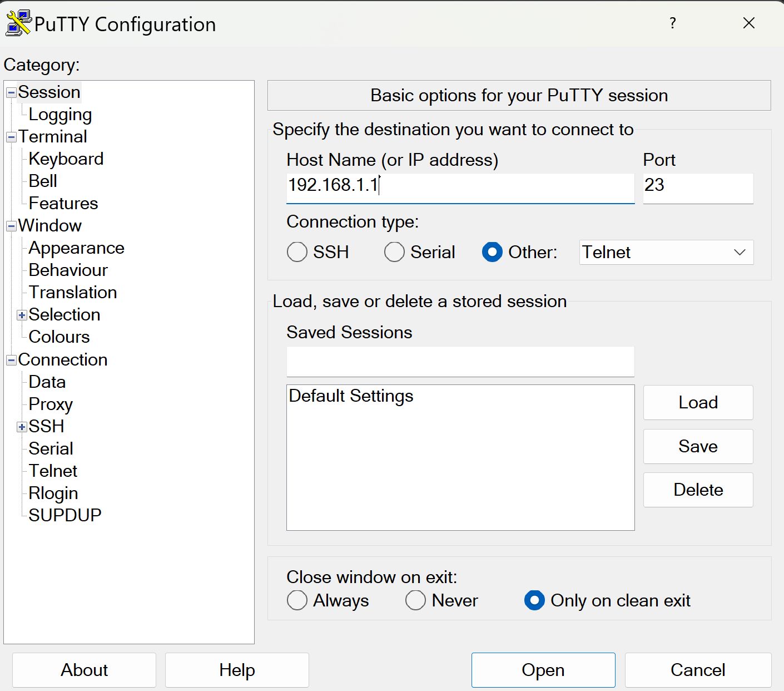
Task: Select the SSH connection type radio button
Action: (x=297, y=252)
